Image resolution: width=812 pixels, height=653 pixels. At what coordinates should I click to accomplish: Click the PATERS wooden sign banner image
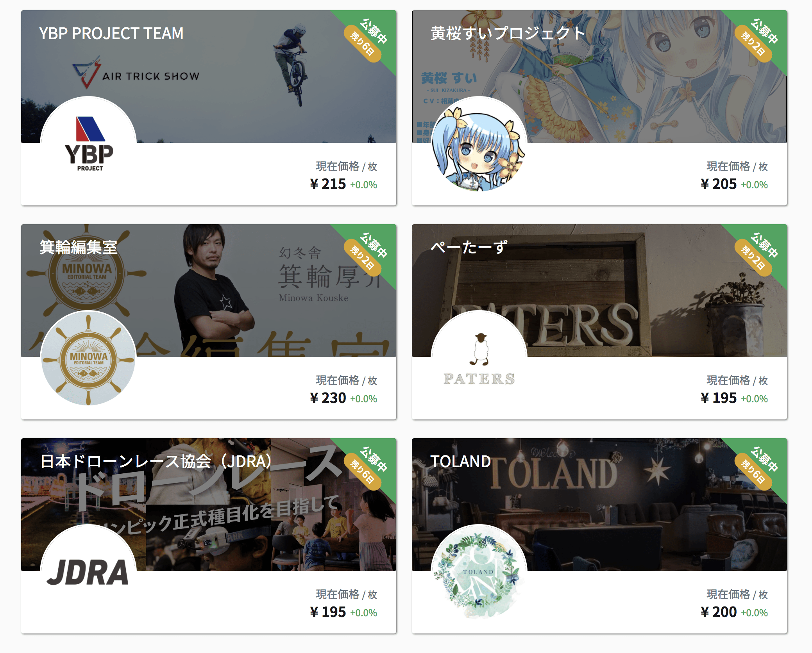point(599,291)
